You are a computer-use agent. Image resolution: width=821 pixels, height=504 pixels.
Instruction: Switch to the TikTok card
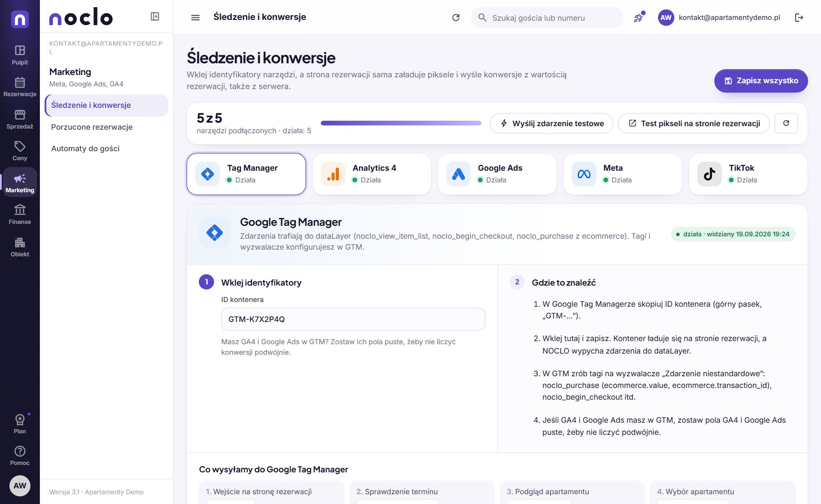(x=748, y=174)
